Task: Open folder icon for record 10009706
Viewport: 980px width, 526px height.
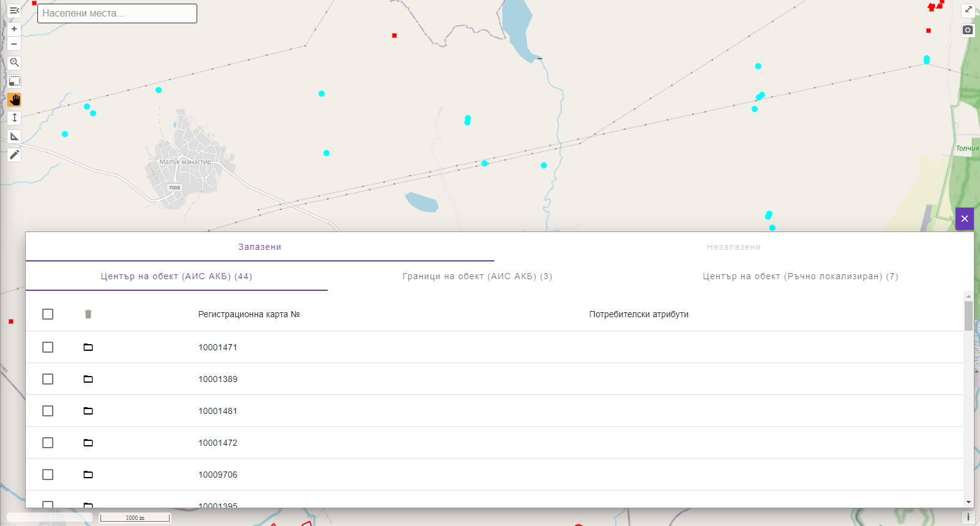Action: coord(88,475)
